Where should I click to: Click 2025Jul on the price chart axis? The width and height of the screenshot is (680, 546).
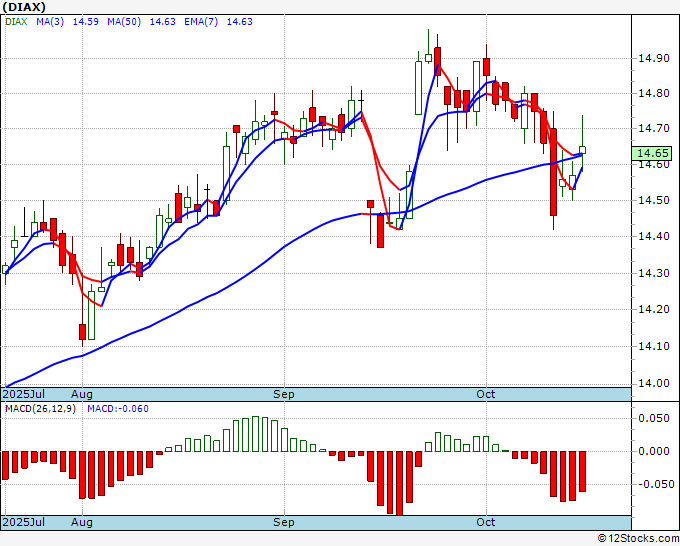pos(24,394)
